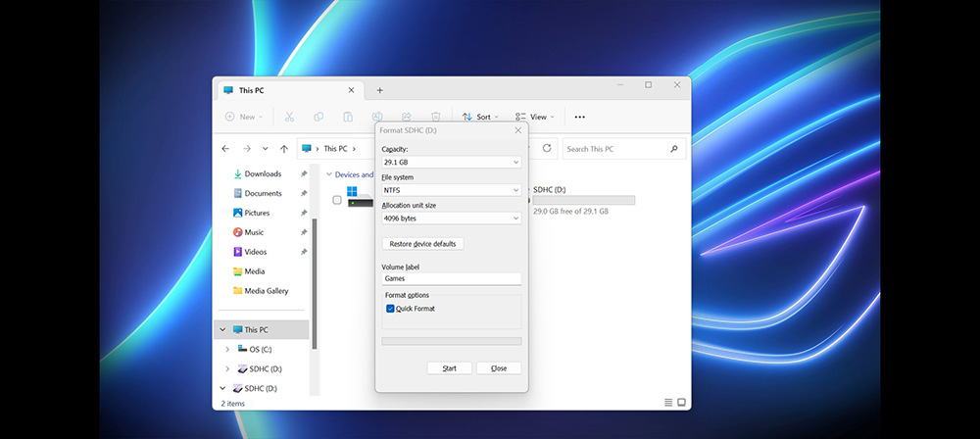This screenshot has height=439, width=980.
Task: Expand the OS (C:) tree node
Action: pyautogui.click(x=227, y=349)
